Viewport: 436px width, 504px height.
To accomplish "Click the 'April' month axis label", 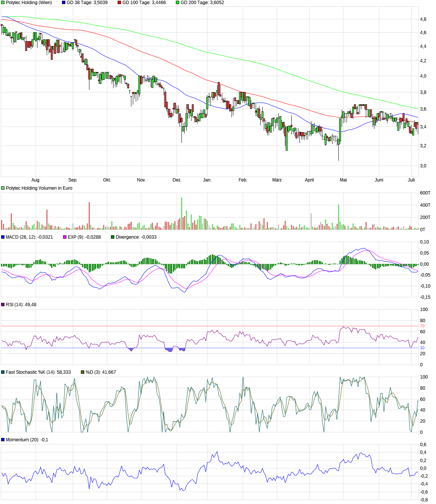I will [x=309, y=180].
